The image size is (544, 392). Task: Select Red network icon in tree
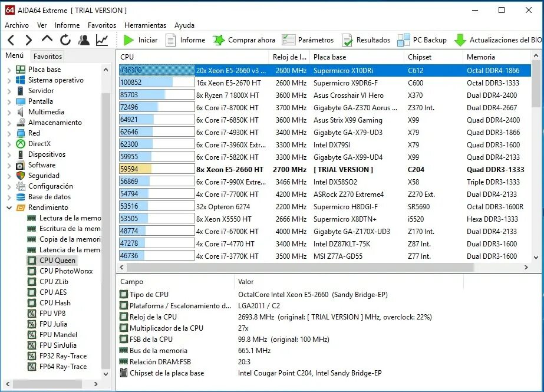click(21, 133)
